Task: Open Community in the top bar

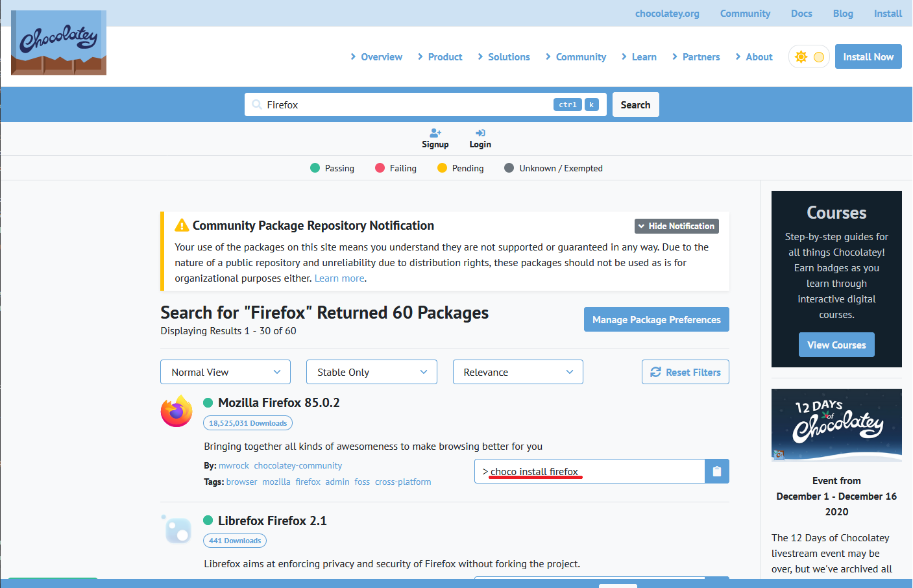Action: (745, 14)
